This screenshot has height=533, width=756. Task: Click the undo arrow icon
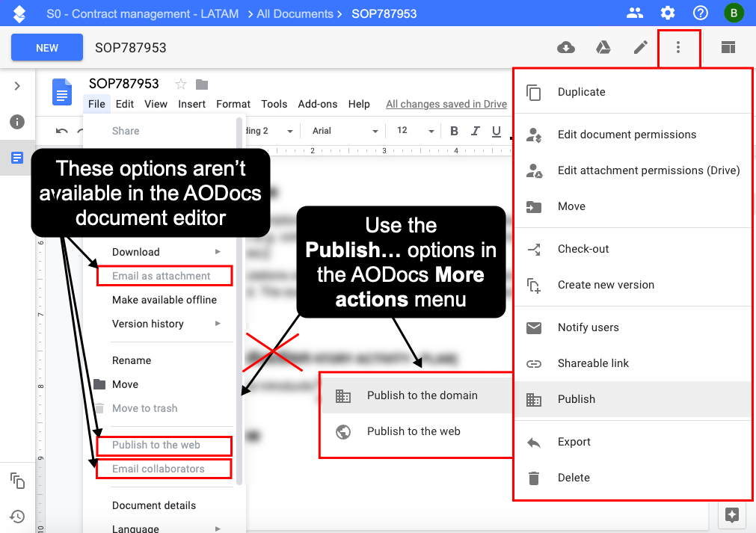point(61,131)
